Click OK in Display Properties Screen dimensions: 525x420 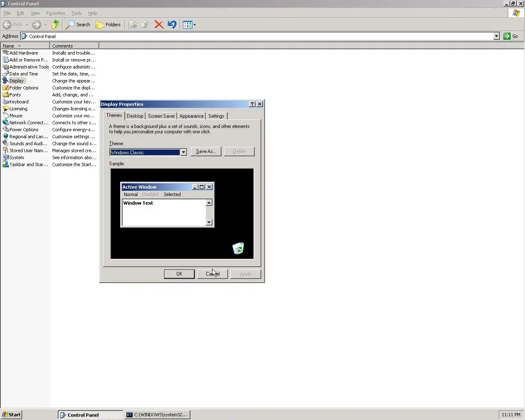pyautogui.click(x=179, y=274)
